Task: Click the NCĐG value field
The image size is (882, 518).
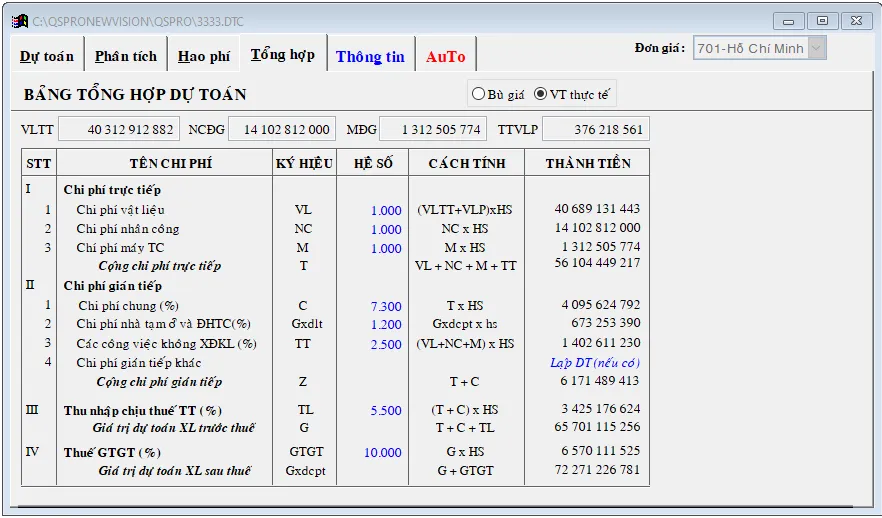Action: pyautogui.click(x=282, y=129)
